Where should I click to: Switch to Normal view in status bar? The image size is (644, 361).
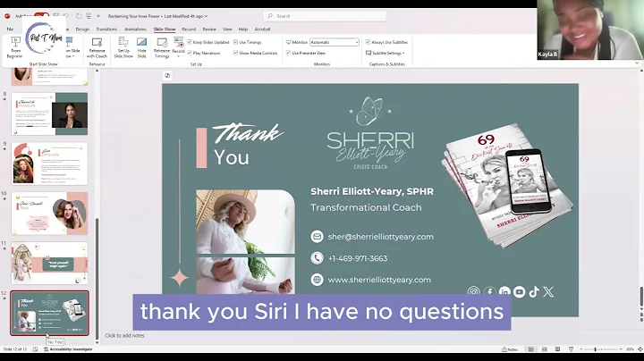531,349
